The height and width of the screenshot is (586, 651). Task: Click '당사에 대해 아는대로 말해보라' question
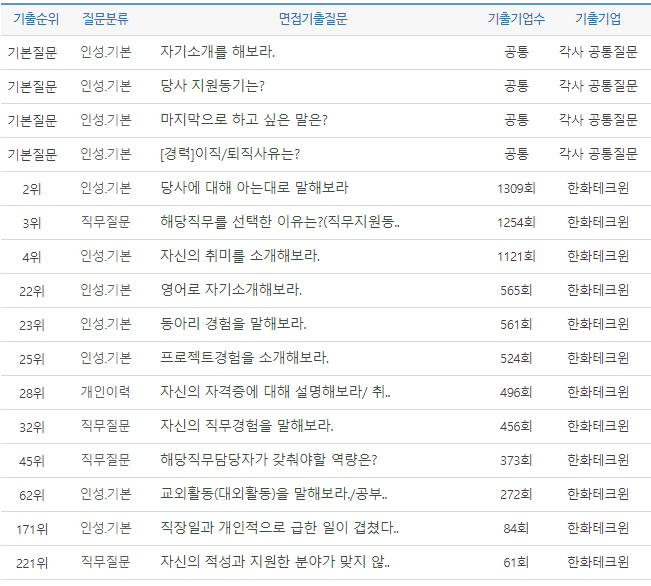[254, 188]
